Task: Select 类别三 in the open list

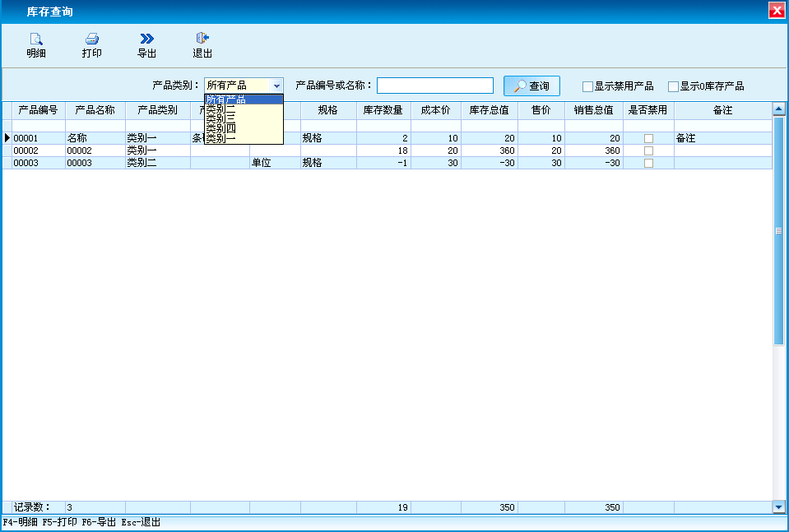Action: tap(220, 119)
